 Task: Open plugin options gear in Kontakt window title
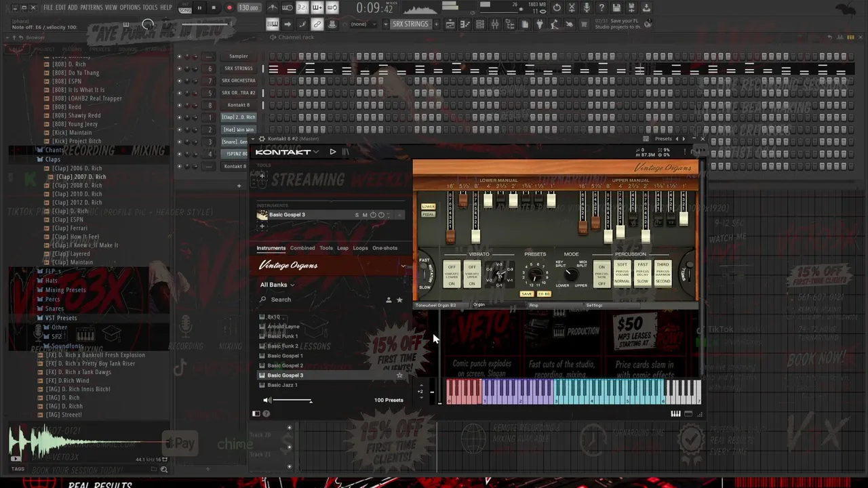pos(262,139)
